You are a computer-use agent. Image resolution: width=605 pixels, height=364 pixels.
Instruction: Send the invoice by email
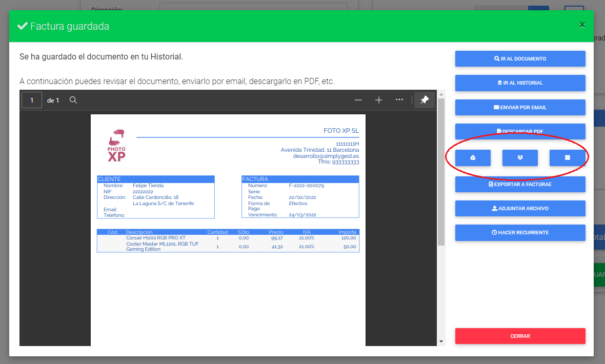[x=520, y=107]
